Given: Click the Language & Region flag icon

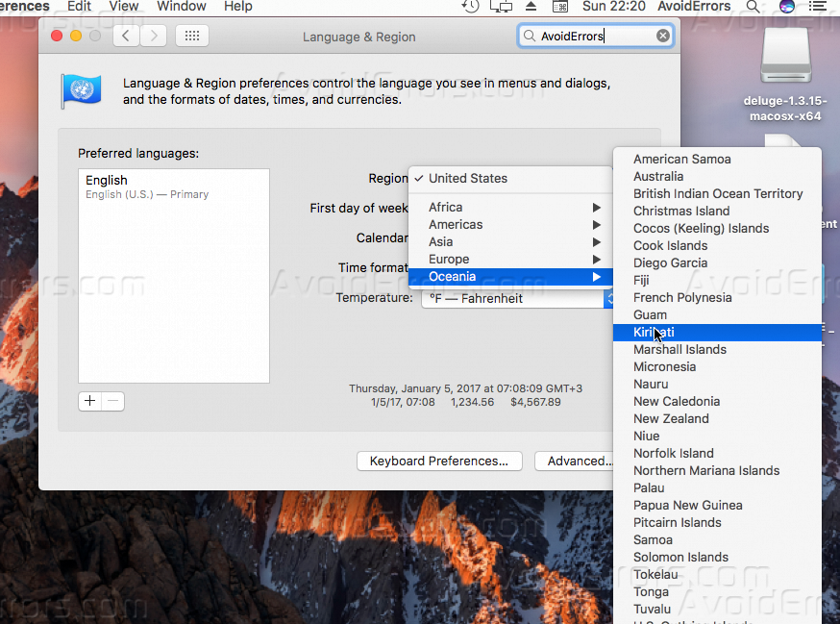Looking at the screenshot, I should 81,90.
